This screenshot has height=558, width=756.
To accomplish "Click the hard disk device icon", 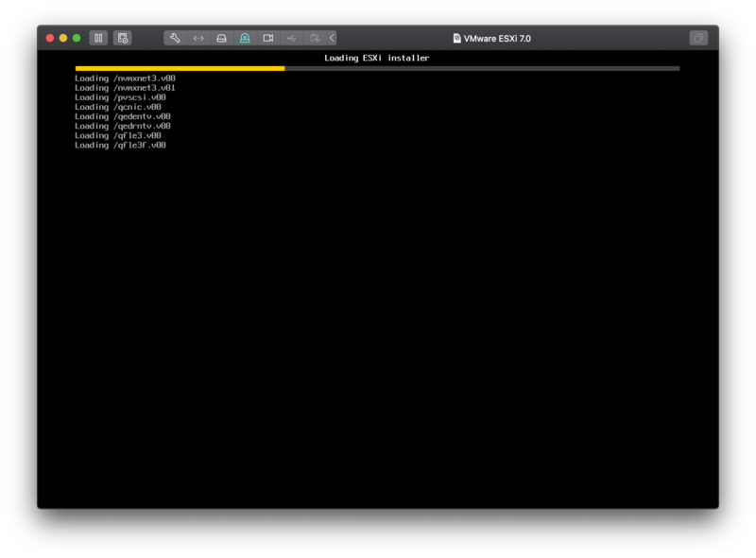I will click(x=221, y=38).
